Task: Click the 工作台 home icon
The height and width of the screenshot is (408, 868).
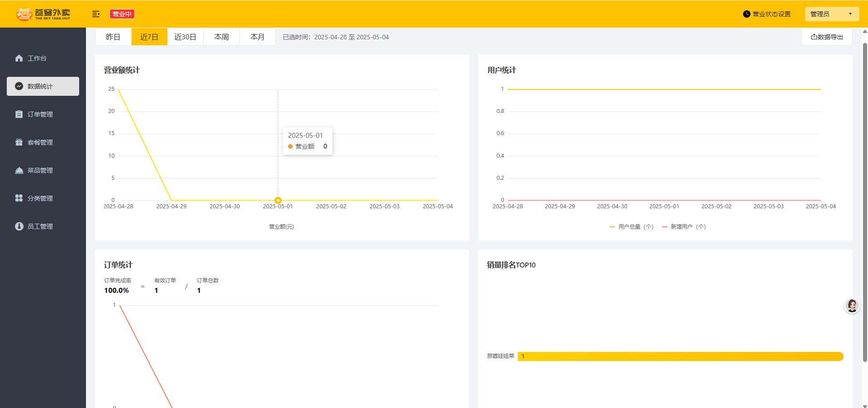Action: [x=19, y=58]
